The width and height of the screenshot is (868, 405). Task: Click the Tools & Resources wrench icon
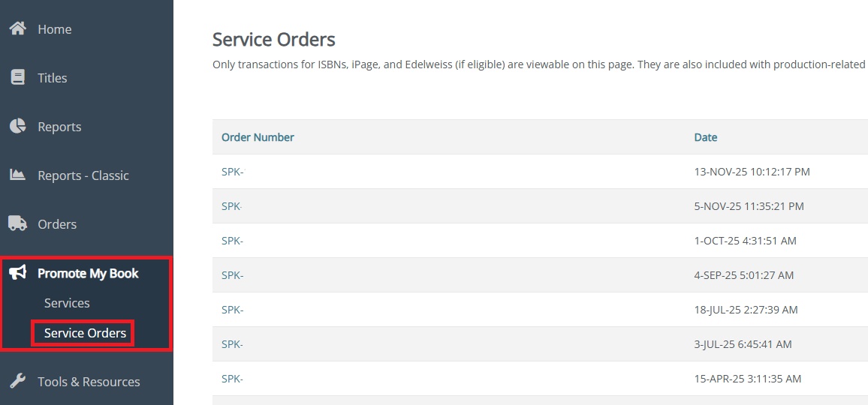18,381
